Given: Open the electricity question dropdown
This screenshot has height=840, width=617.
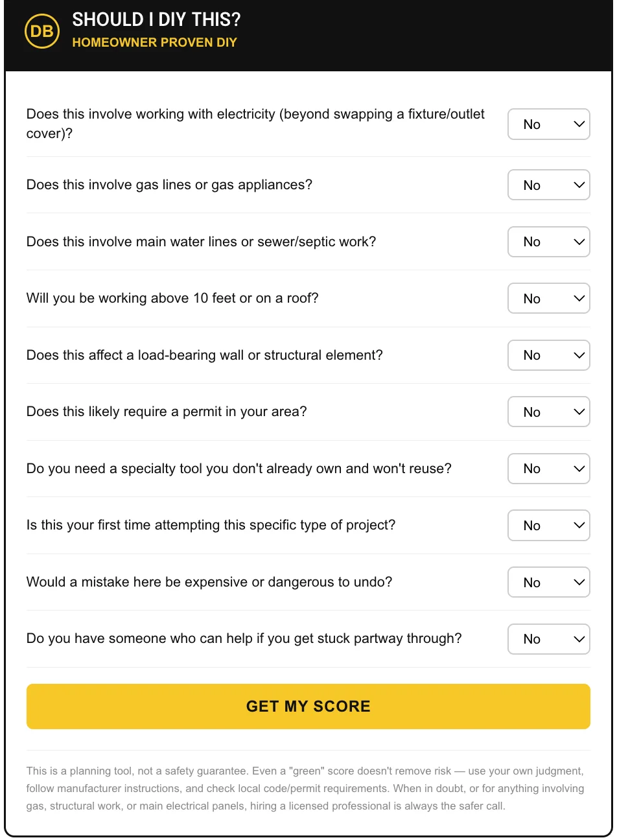Looking at the screenshot, I should 548,124.
